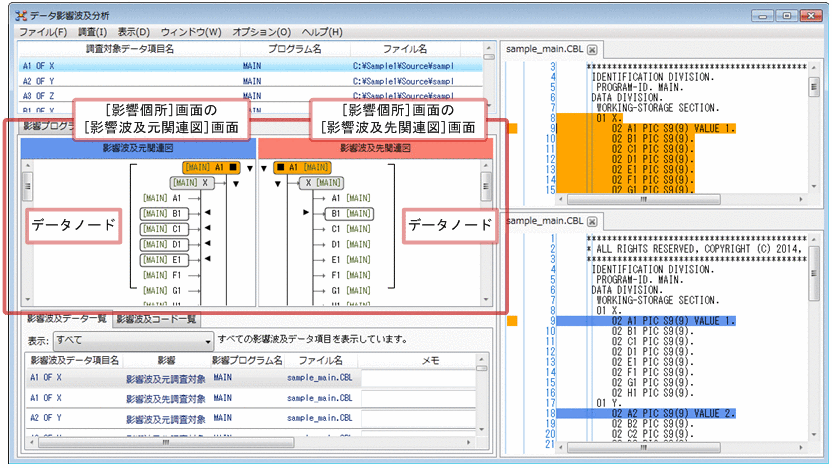Collapse arrow beside X [MAIN] destination node
The width and height of the screenshot is (832, 468).
(278, 184)
